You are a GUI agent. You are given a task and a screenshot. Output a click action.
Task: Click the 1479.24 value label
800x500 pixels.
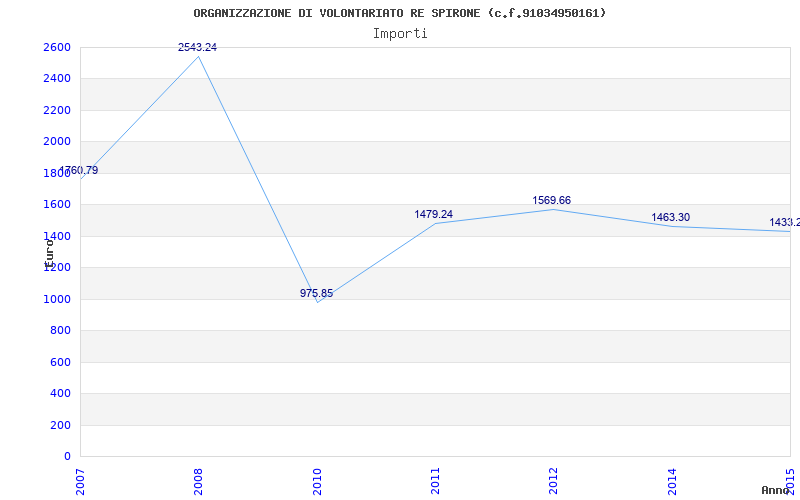[433, 214]
